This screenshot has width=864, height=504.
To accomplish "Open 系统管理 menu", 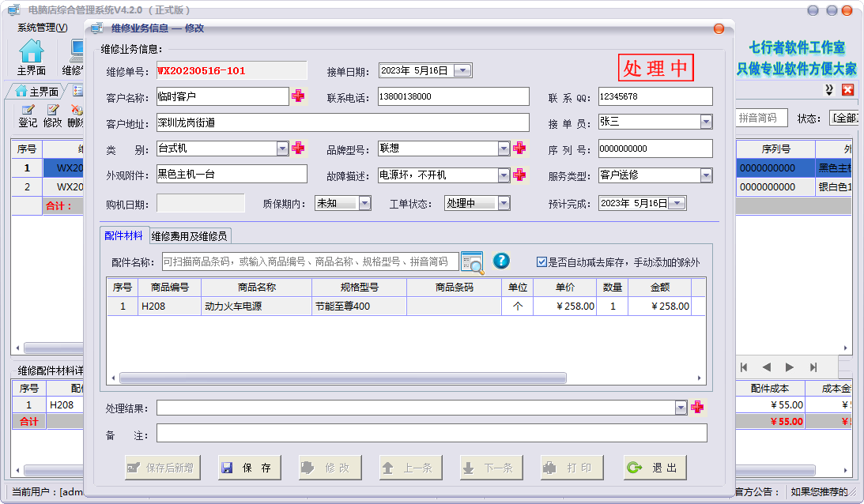I will tap(42, 28).
